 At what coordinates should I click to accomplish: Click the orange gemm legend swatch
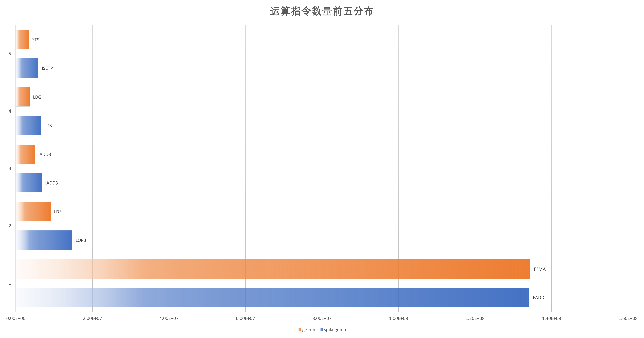click(300, 330)
